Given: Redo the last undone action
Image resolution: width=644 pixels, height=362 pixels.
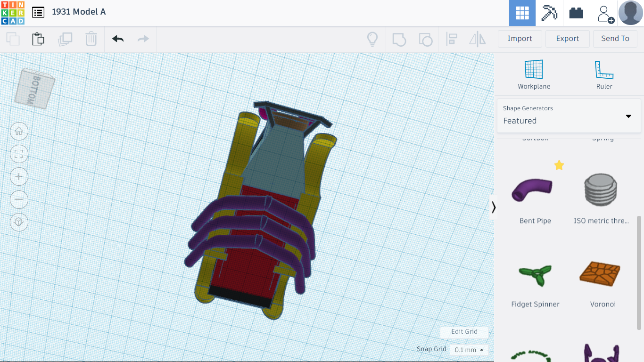Looking at the screenshot, I should pyautogui.click(x=143, y=39).
